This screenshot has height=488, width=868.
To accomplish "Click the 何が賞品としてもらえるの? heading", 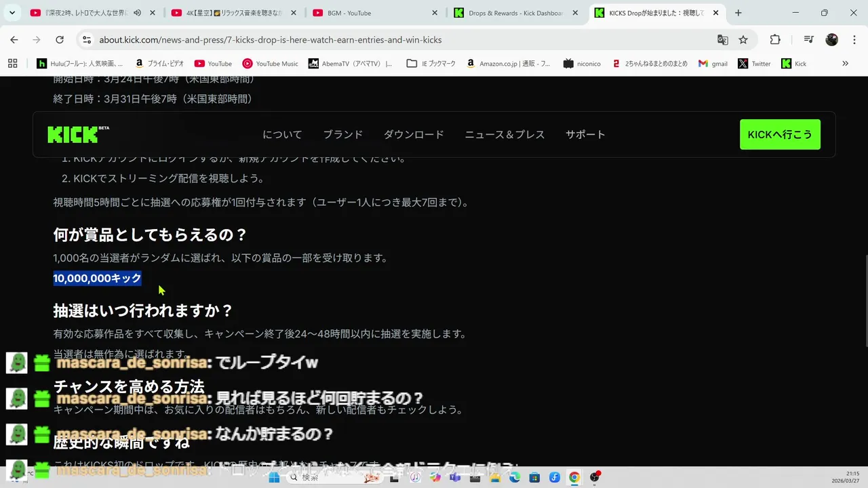I will point(150,235).
